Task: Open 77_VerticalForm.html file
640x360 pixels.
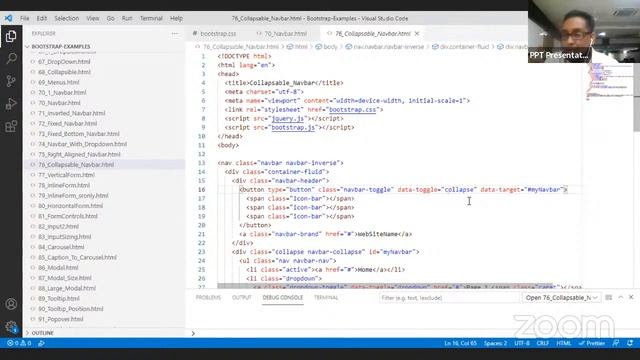Action: [66, 175]
